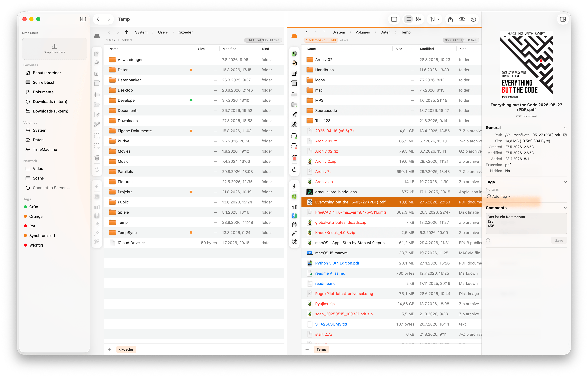The image size is (588, 377).
Task: Select Python 3 8th Edition.pdf in right pane
Action: point(391,263)
